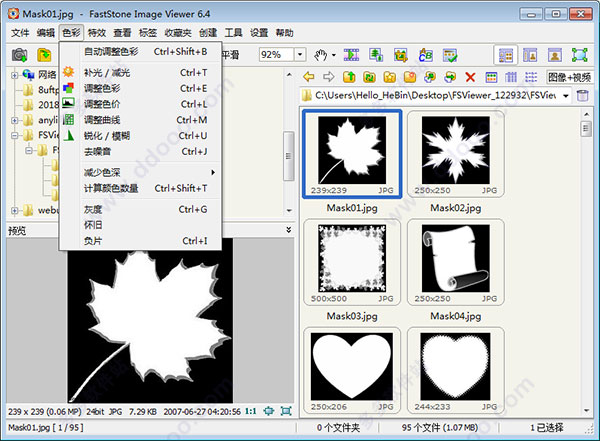Screen dimensions: 600x441
Task: Open the compare images toolbar icon
Action: (376, 55)
